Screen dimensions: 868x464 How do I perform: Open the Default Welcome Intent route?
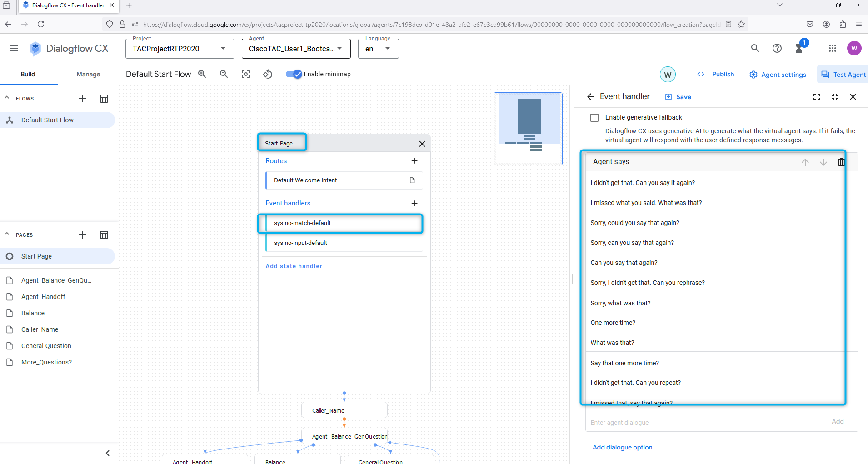(344, 180)
